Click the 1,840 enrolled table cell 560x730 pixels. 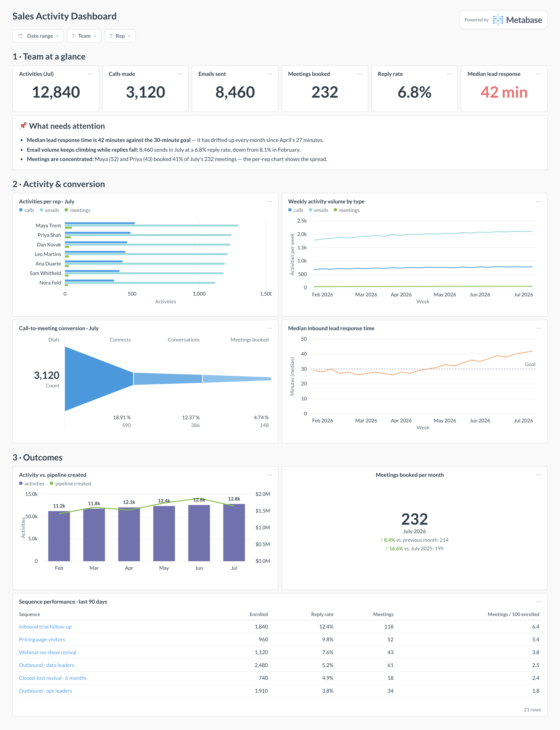pos(261,627)
